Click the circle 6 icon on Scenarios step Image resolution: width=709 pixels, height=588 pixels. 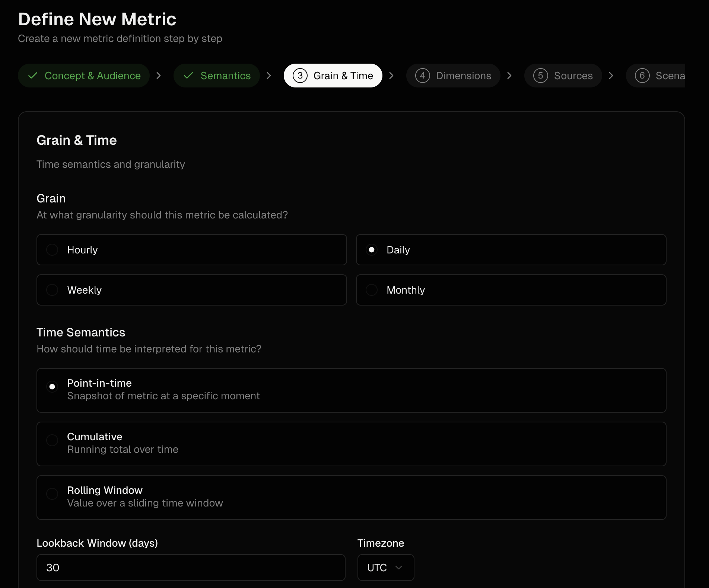[642, 76]
